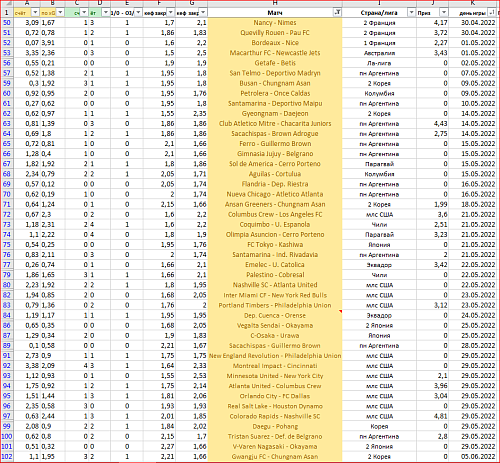Open sort dropdown for 'день игры' column
The image size is (500, 463).
point(492,13)
